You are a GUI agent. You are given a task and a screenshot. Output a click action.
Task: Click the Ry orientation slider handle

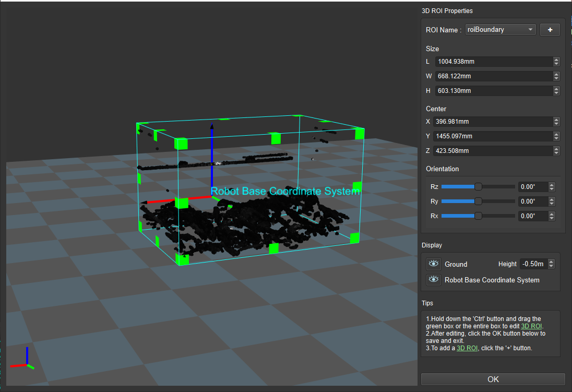[478, 201]
